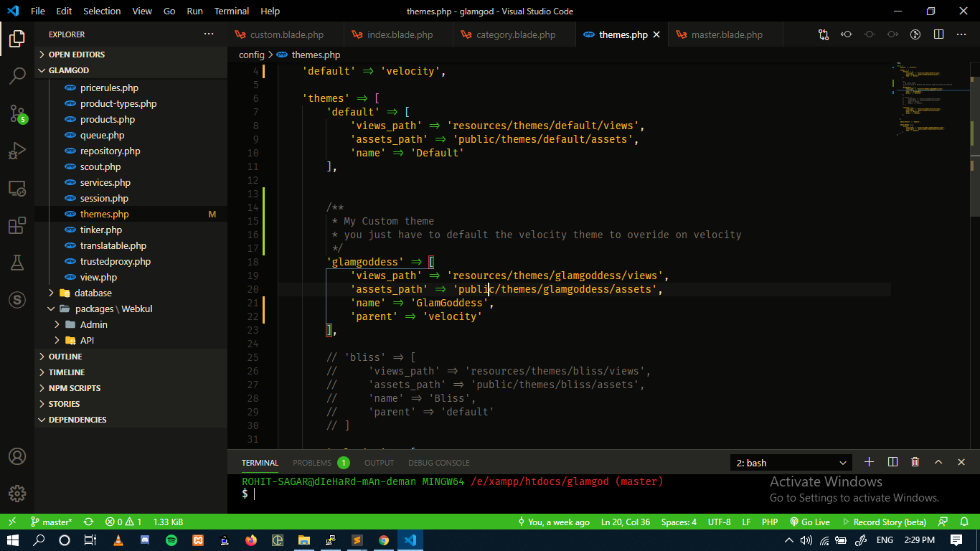Close the themes.php editor tab

656,34
